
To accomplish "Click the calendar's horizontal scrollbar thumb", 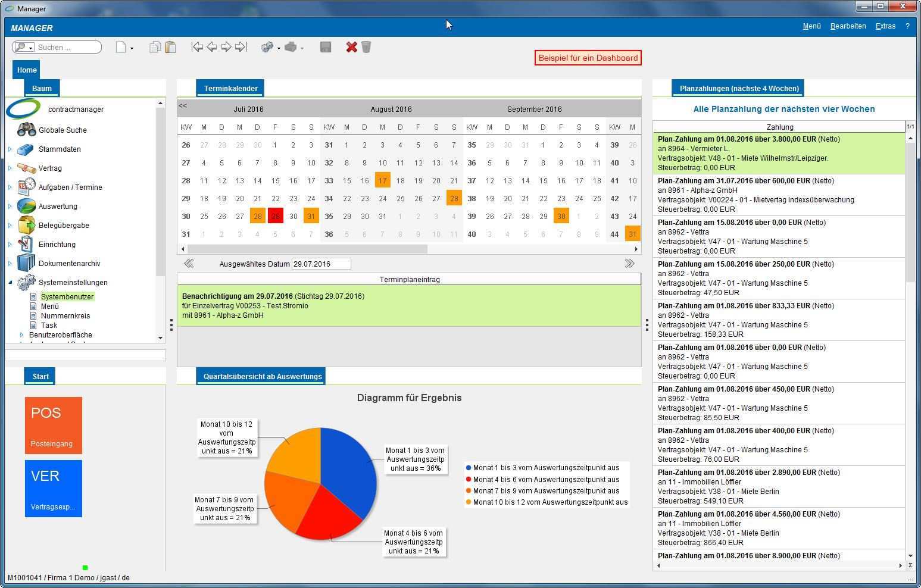I will tap(305, 249).
